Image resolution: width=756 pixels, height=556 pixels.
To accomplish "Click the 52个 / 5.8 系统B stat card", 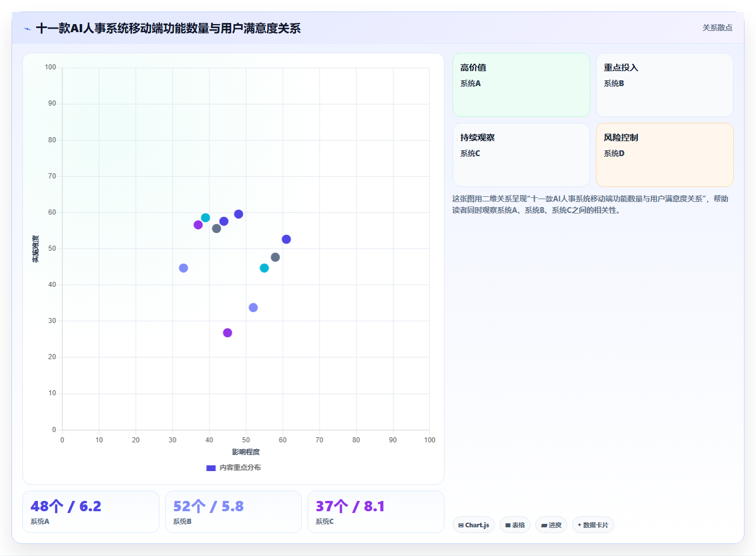I will pos(233,512).
